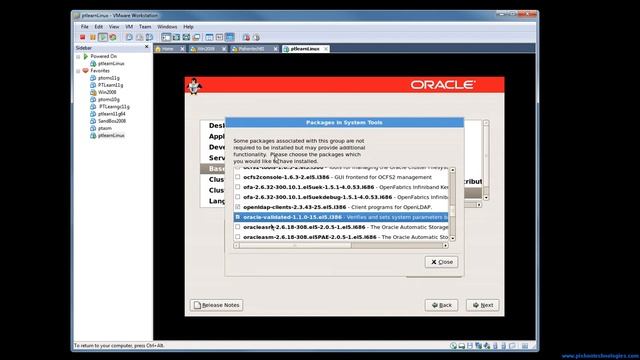
Task: Click the Quick Switch view toolbar icon
Action: click(176, 37)
